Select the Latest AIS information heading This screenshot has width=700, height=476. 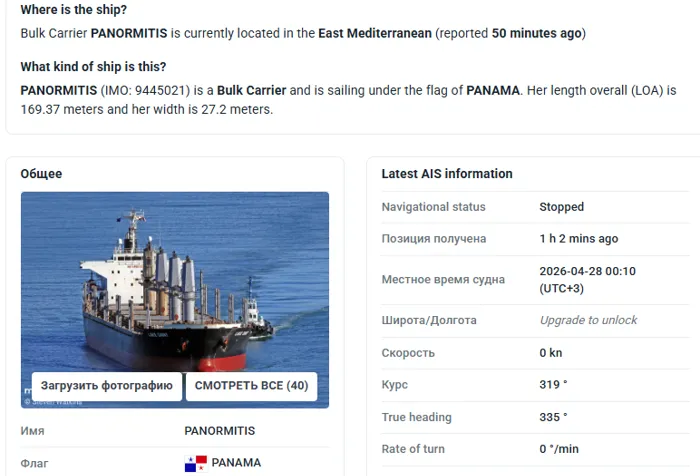(x=446, y=174)
